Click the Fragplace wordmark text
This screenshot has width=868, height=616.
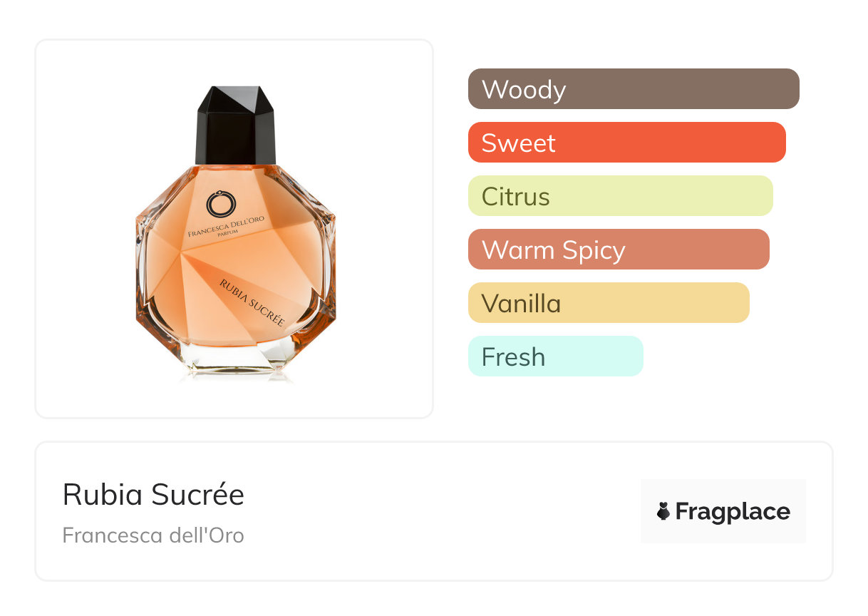tap(733, 511)
